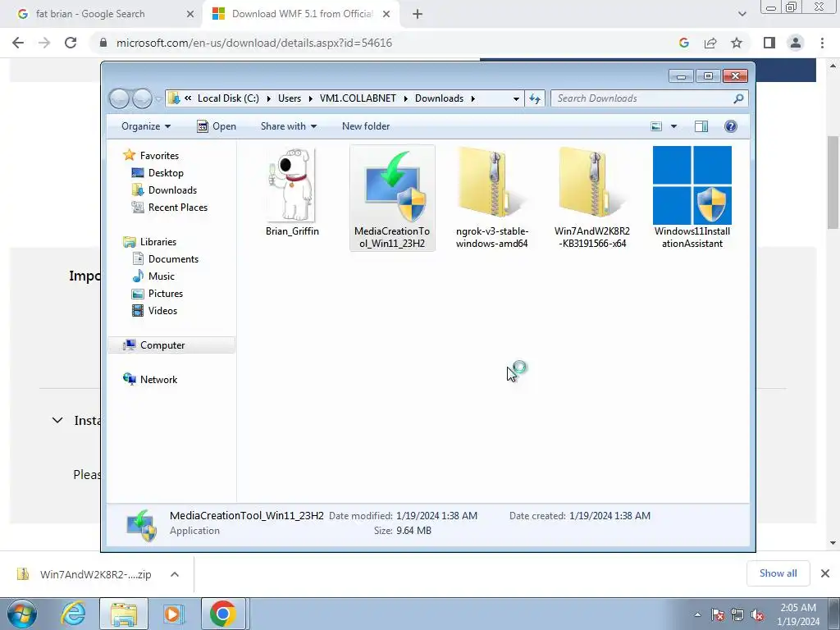Viewport: 840px width, 630px height.
Task: Expand arrow after Users breadcrumb
Action: point(310,98)
